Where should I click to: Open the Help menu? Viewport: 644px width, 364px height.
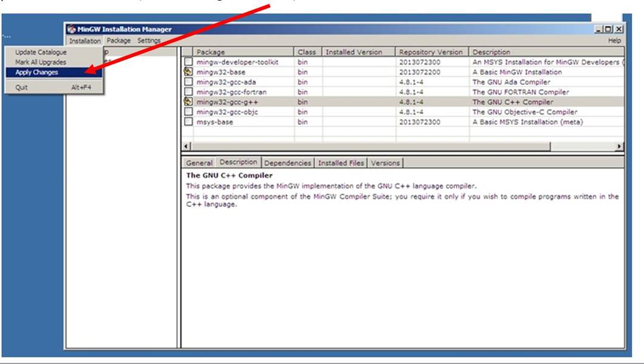click(x=614, y=41)
